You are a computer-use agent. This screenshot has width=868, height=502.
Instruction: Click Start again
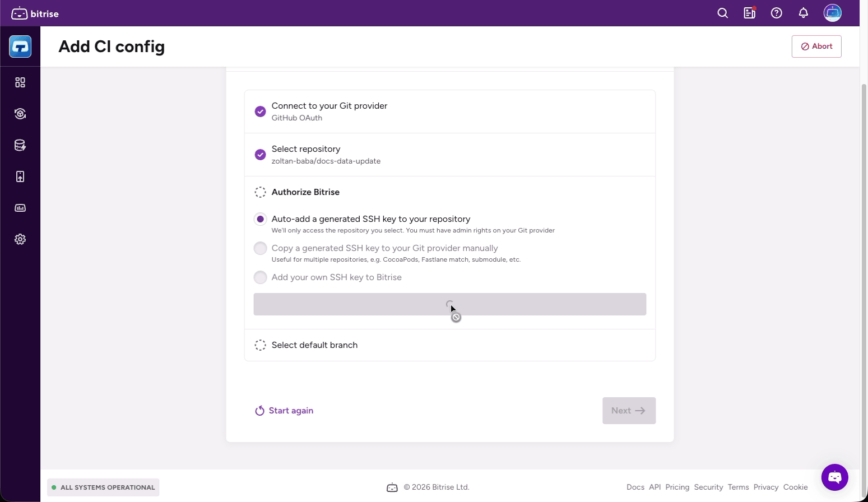point(284,411)
